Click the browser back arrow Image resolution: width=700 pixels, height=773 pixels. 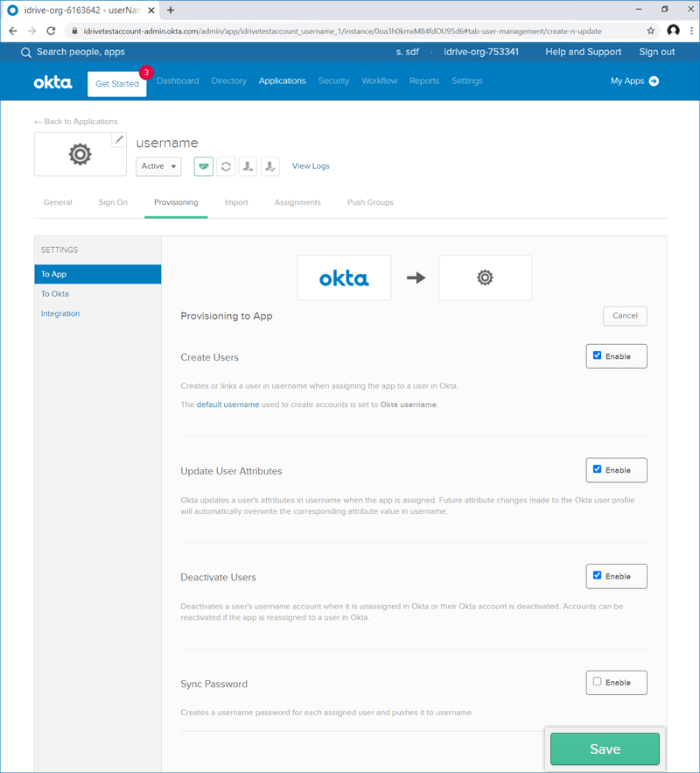[13, 31]
